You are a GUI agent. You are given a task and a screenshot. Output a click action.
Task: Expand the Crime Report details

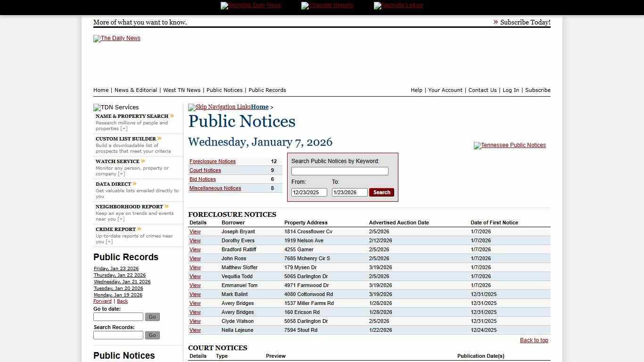tap(109, 241)
